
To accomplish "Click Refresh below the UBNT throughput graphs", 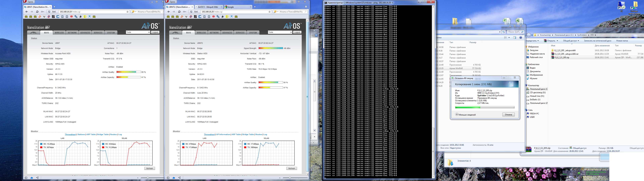I will click(149, 168).
